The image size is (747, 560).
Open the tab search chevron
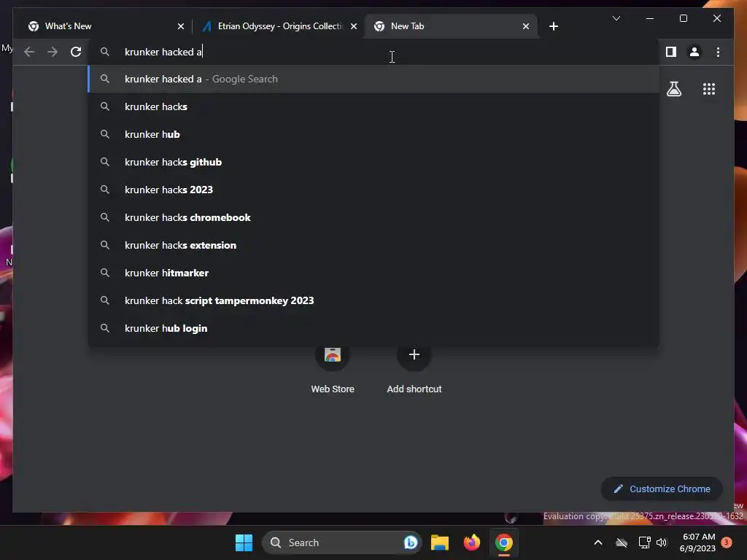616,18
